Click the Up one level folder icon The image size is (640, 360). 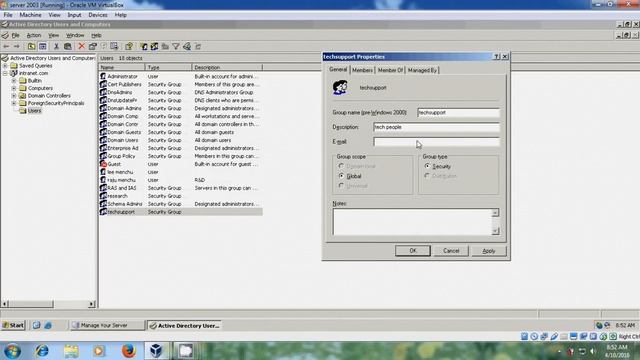point(31,47)
